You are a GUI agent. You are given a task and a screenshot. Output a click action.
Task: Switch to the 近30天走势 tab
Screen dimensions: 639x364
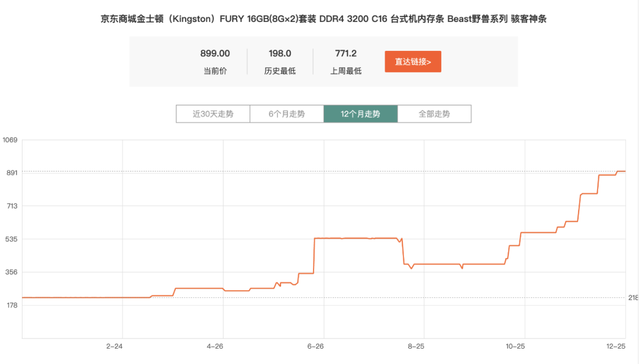[x=212, y=113]
